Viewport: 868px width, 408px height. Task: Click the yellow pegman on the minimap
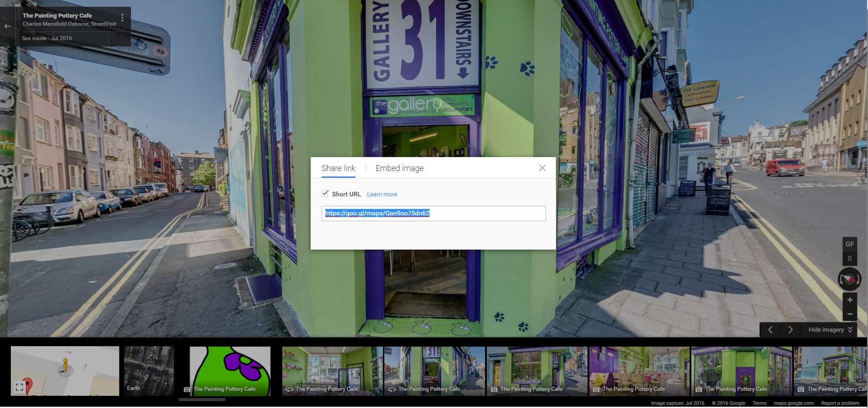(65, 366)
